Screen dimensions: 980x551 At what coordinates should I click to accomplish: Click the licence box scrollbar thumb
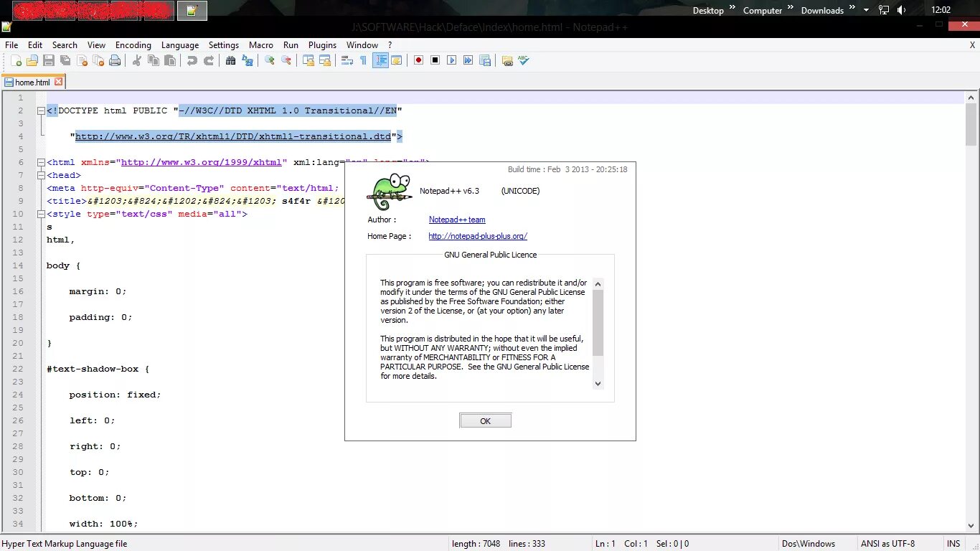pyautogui.click(x=598, y=323)
